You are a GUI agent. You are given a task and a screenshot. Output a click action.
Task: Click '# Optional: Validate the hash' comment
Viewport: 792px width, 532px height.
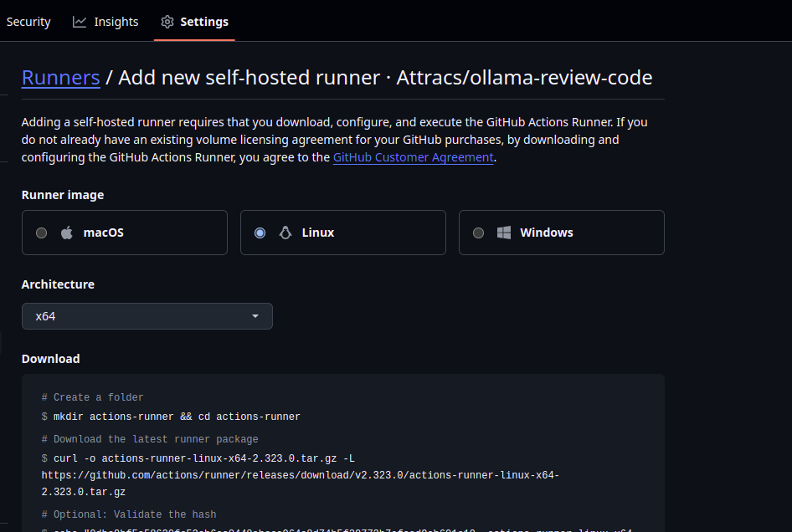click(129, 514)
